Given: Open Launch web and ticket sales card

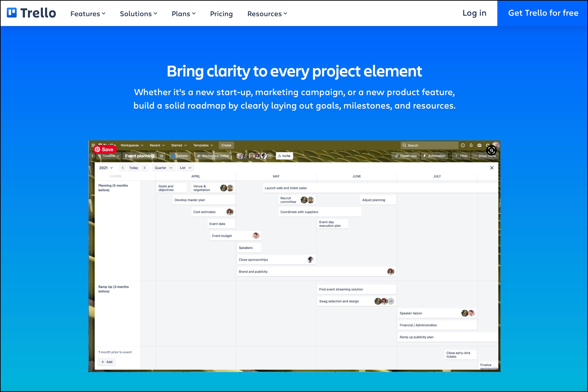Looking at the screenshot, I should (380, 188).
